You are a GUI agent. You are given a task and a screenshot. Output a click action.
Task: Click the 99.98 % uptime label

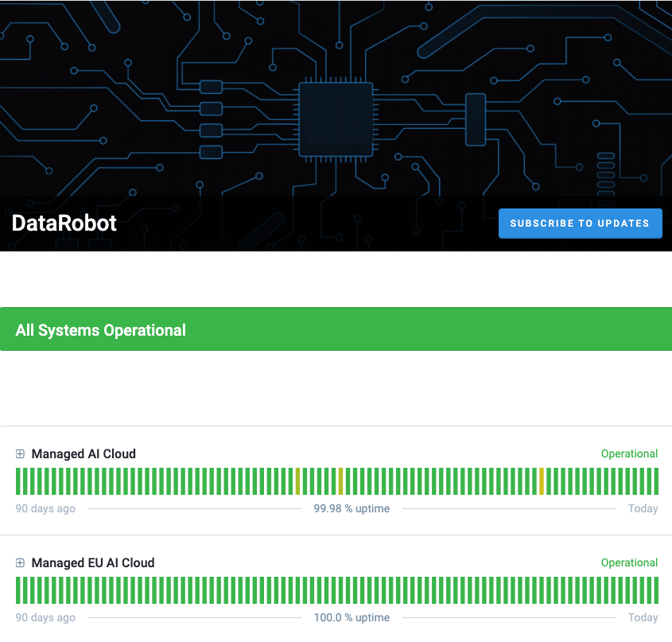[352, 509]
